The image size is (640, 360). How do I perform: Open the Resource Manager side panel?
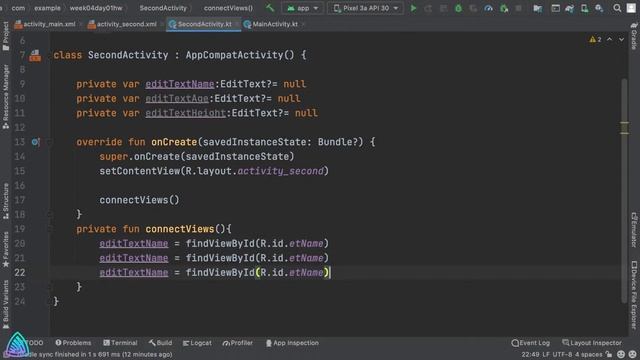tap(6, 97)
